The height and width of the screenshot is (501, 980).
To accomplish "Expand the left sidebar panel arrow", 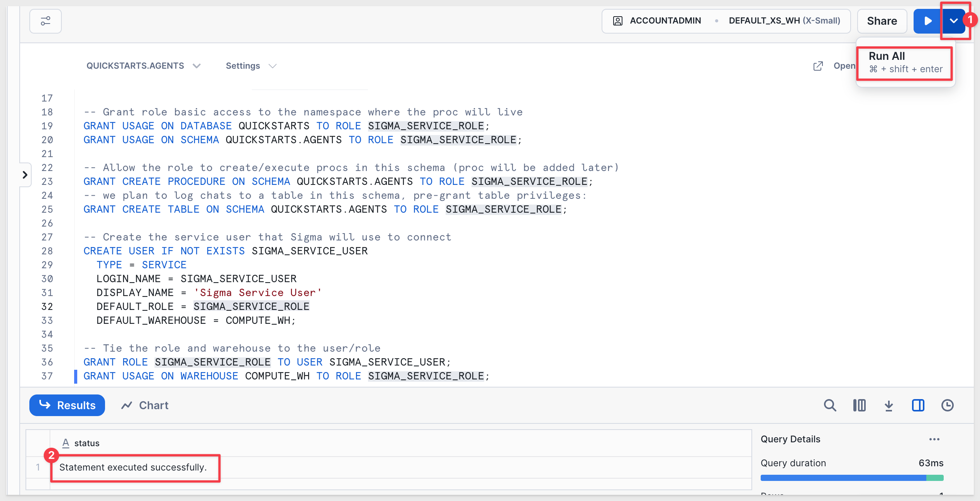I will (x=25, y=175).
